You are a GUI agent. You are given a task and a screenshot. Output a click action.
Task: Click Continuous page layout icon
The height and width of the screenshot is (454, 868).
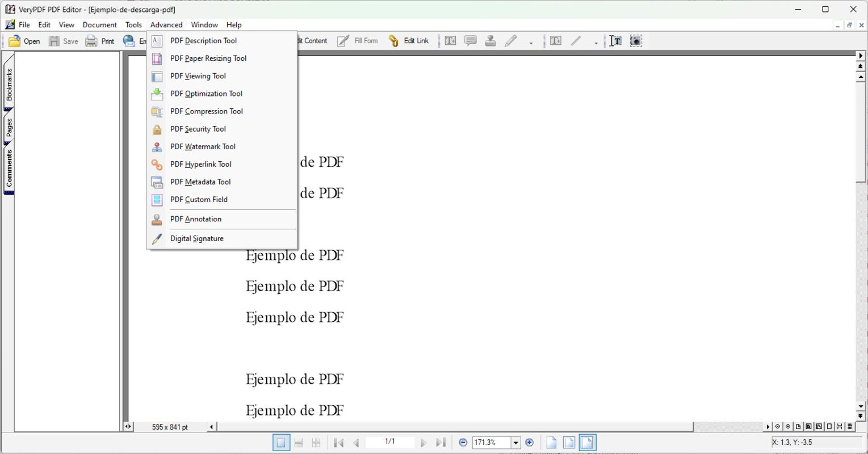[299, 443]
